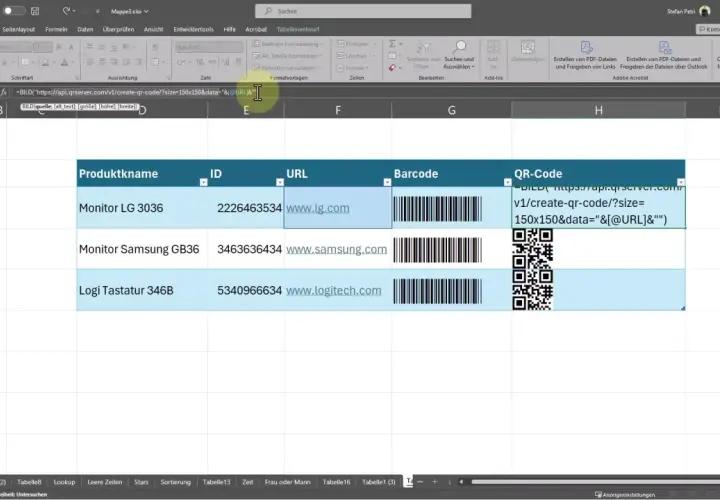Image resolution: width=720 pixels, height=500 pixels.
Task: Select the cell with ID 5340966634
Action: point(246,291)
